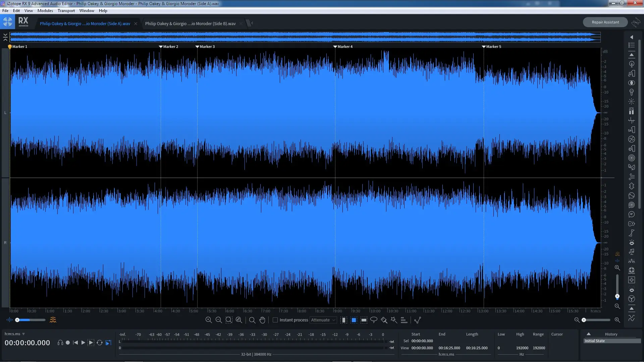The height and width of the screenshot is (362, 644).
Task: Open the Music Rebalance note icon
Action: click(632, 252)
